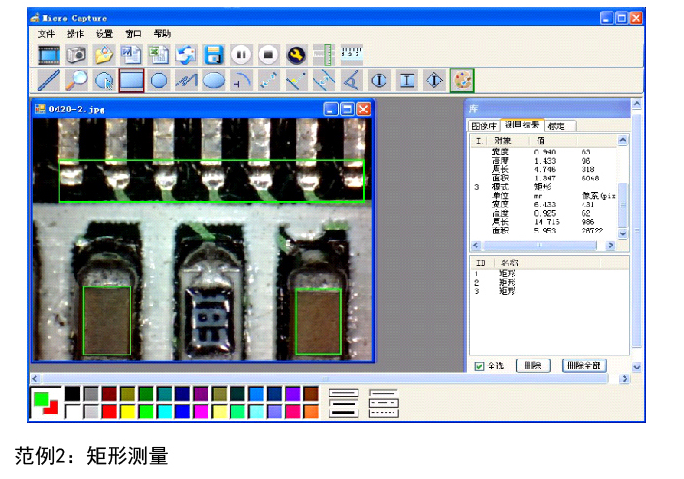Click the horizontal ruler scale icon

(352, 54)
